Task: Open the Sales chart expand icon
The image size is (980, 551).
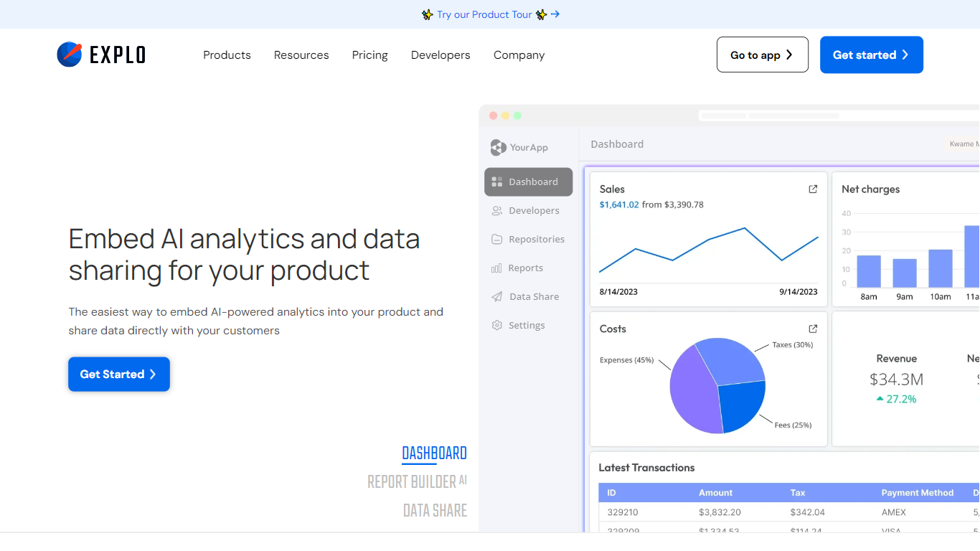Action: pos(813,189)
